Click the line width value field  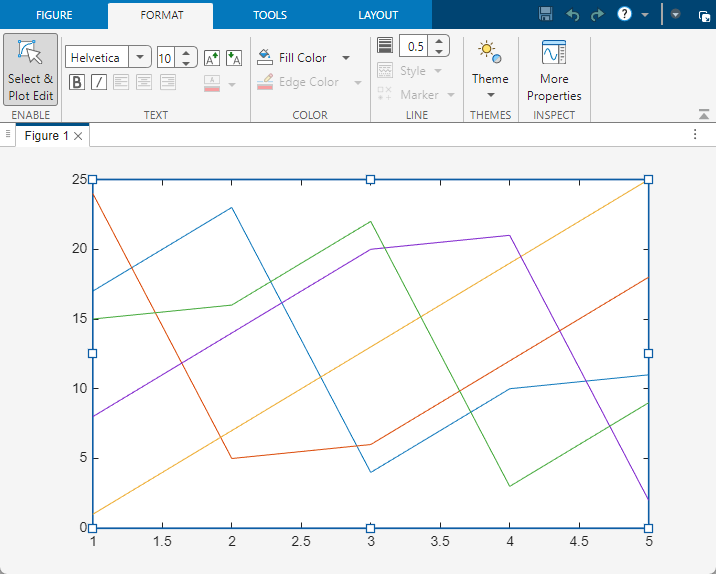click(x=414, y=46)
